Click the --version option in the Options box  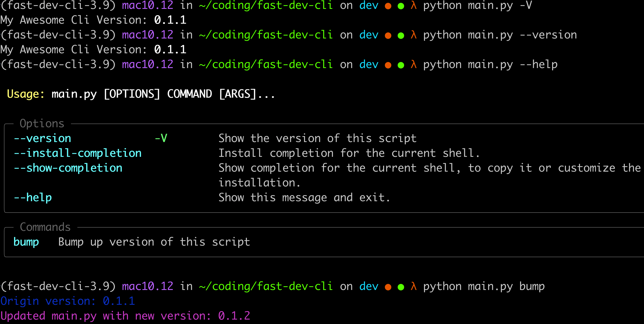[x=43, y=138]
